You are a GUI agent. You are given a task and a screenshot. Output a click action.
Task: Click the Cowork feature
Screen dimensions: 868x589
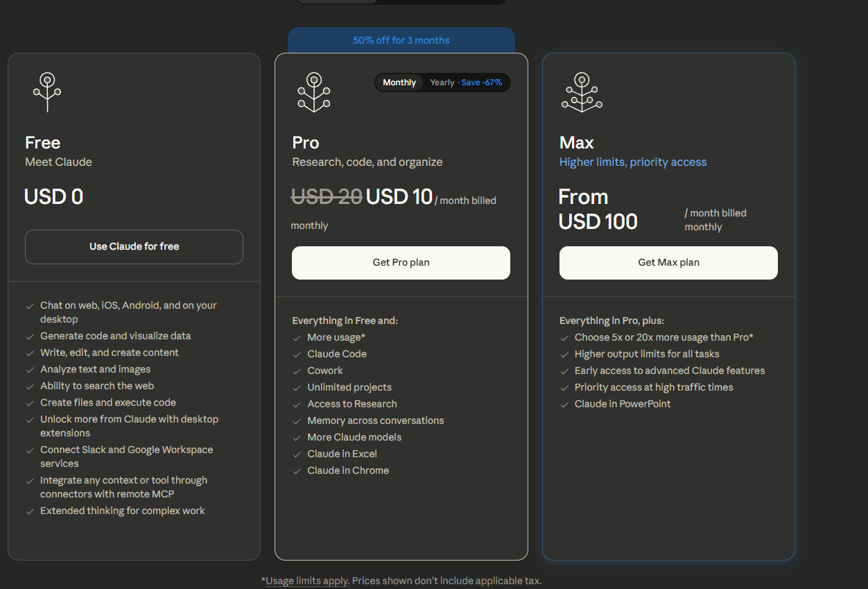[325, 370]
